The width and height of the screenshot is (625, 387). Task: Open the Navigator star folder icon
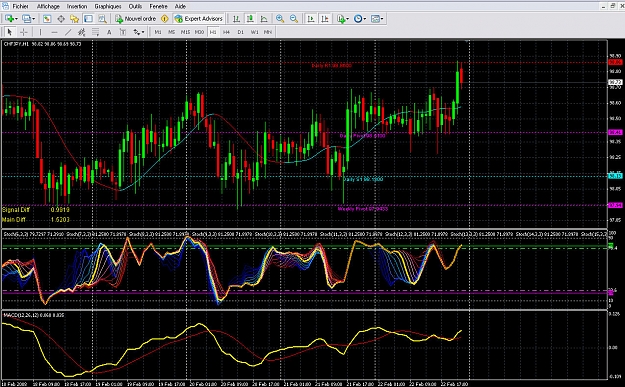[x=75, y=19]
